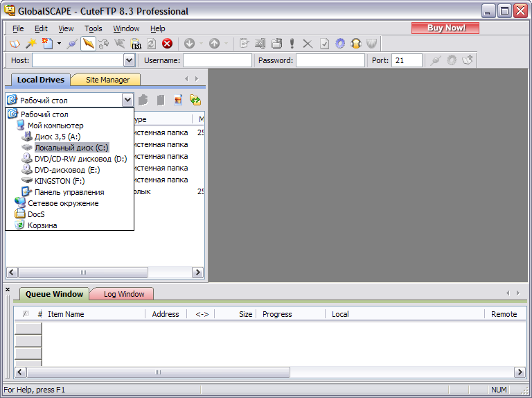Click the exclamation mark Execute icon
532x398 pixels.
[292, 44]
